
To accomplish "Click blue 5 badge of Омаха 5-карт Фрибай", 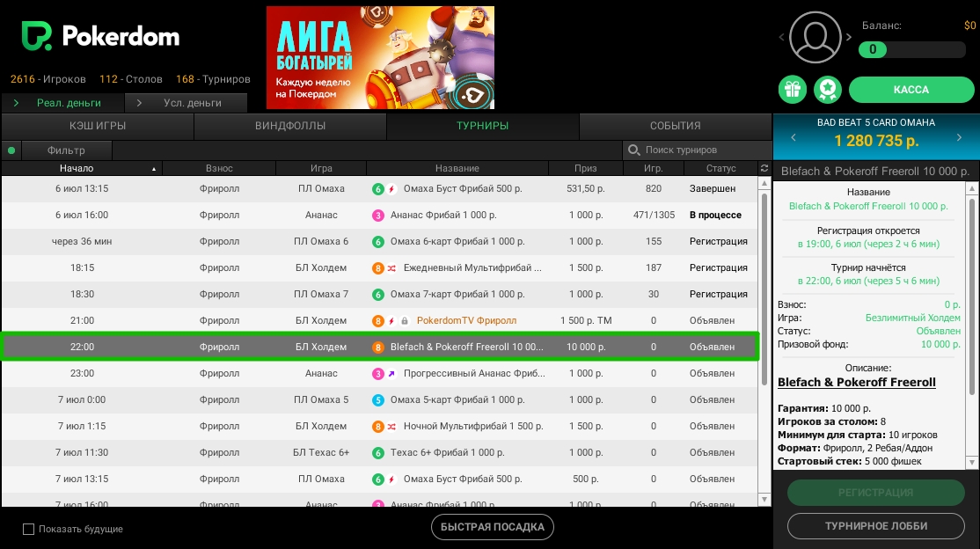I will click(378, 399).
